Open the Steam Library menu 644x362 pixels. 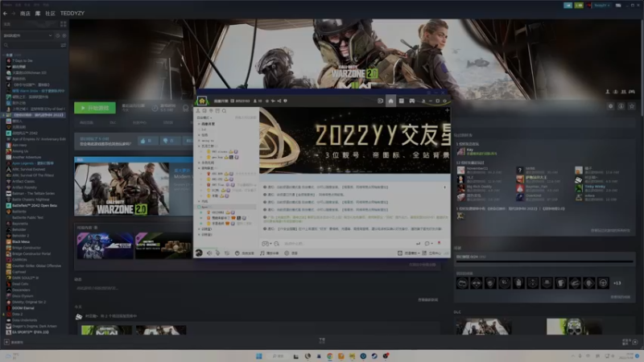(38, 14)
